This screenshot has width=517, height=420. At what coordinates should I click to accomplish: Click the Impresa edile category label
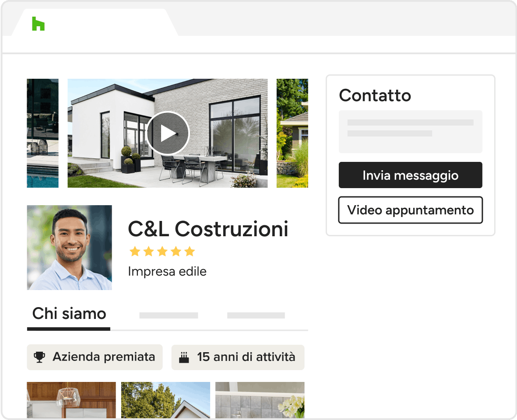pos(167,271)
